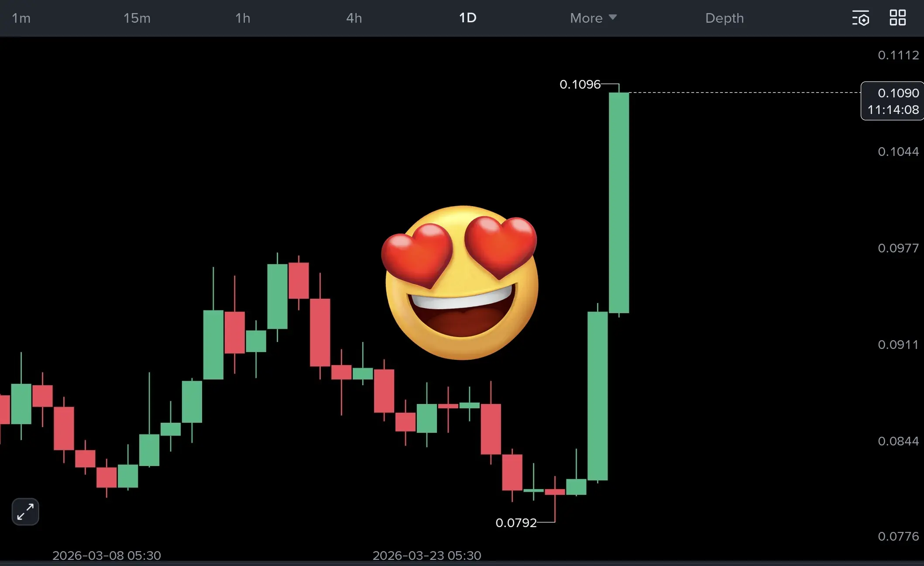Click the More dropdown arrow

point(613,17)
